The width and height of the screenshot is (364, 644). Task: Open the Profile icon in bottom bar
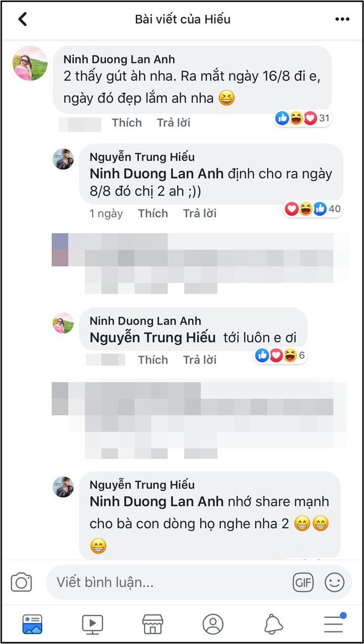(213, 624)
